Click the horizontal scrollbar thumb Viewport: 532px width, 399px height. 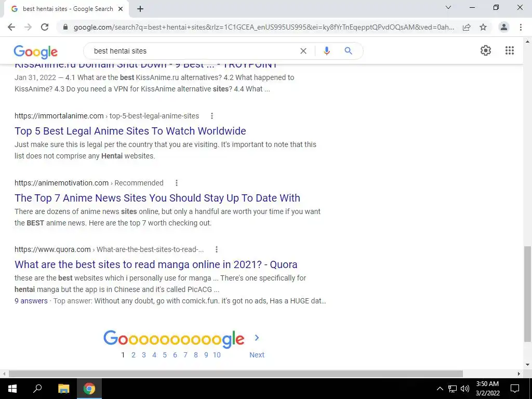[x=236, y=374]
